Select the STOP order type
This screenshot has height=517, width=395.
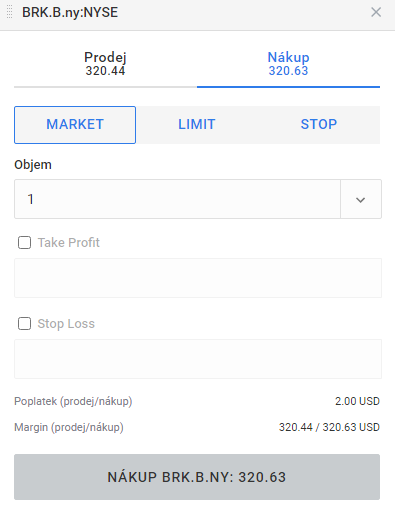pyautogui.click(x=319, y=125)
